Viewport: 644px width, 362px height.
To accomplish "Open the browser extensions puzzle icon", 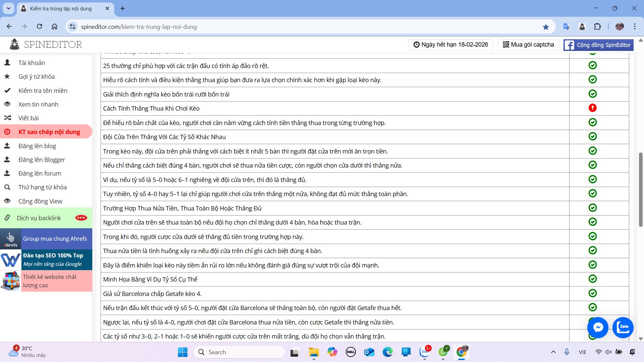I will coord(597,27).
